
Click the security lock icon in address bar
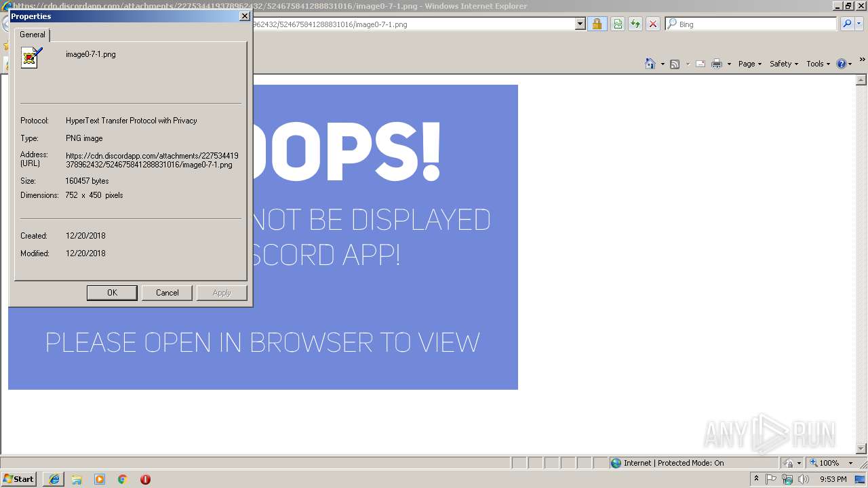[596, 24]
